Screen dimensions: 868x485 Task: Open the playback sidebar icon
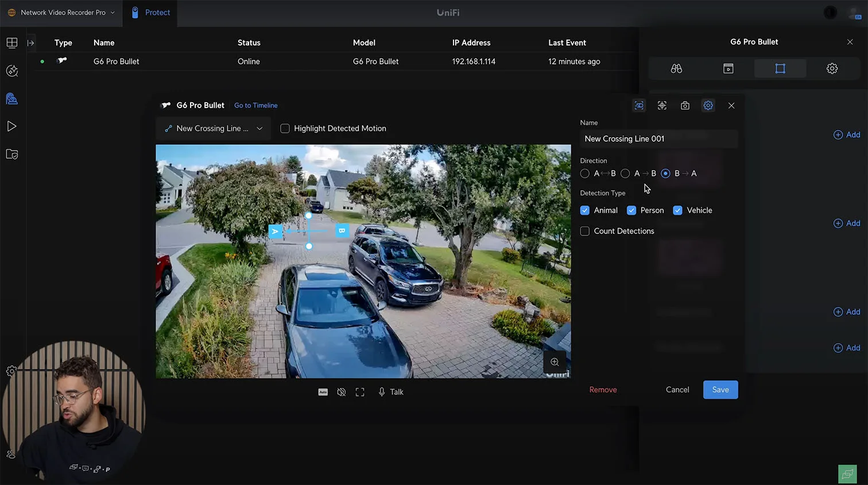12,126
